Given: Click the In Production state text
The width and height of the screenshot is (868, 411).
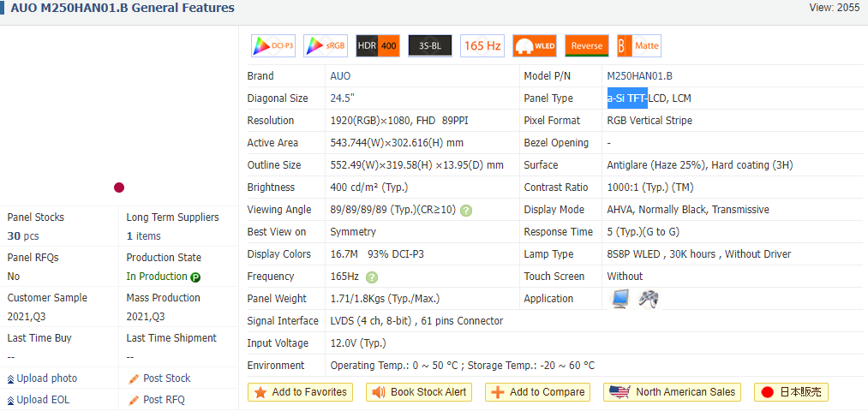Looking at the screenshot, I should click(157, 276).
